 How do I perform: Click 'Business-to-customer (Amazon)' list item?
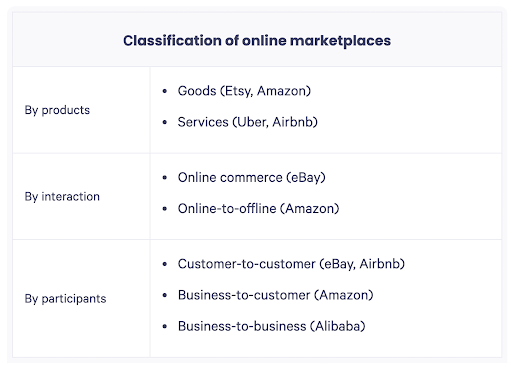[x=275, y=295]
